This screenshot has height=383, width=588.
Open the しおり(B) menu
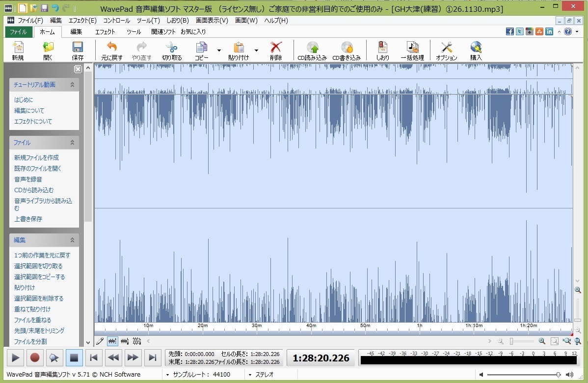(x=178, y=20)
